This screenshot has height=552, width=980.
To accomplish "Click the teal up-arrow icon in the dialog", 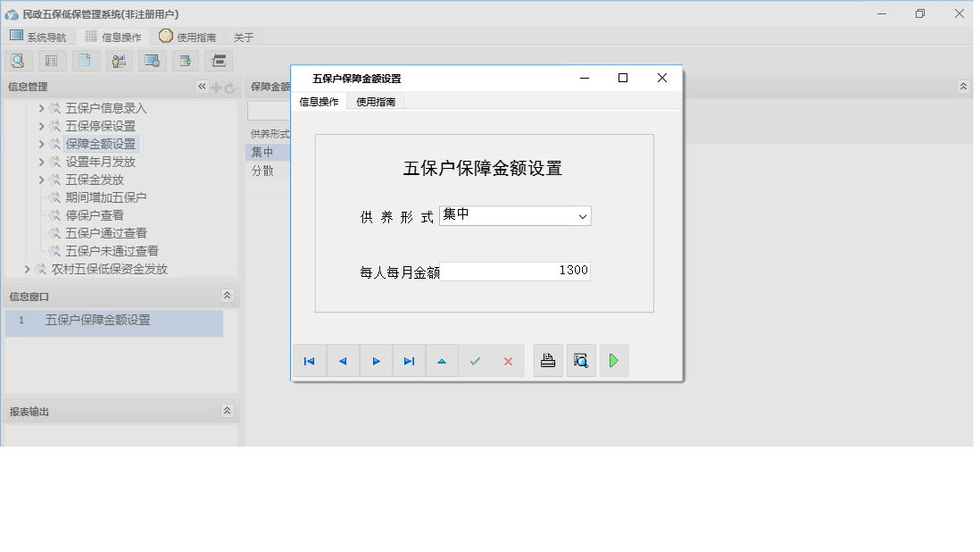I will click(x=442, y=361).
